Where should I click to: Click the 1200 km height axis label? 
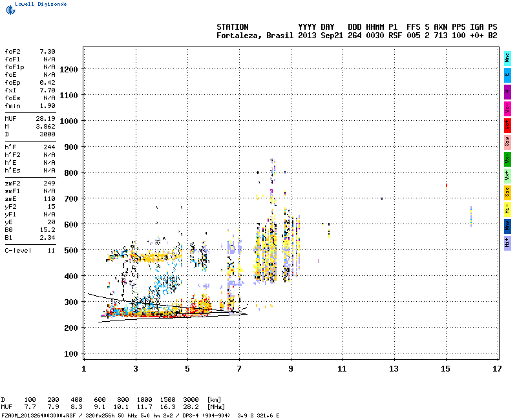(69, 70)
